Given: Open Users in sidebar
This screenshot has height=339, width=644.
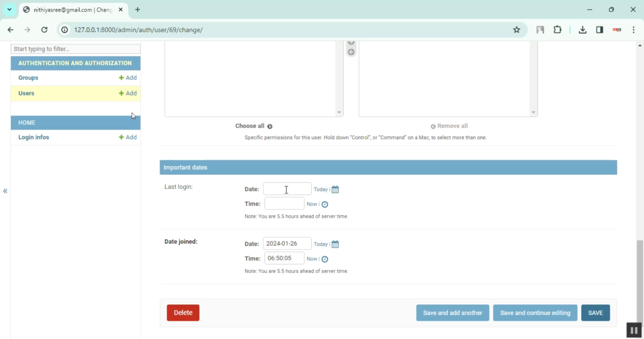Looking at the screenshot, I should pyautogui.click(x=26, y=93).
